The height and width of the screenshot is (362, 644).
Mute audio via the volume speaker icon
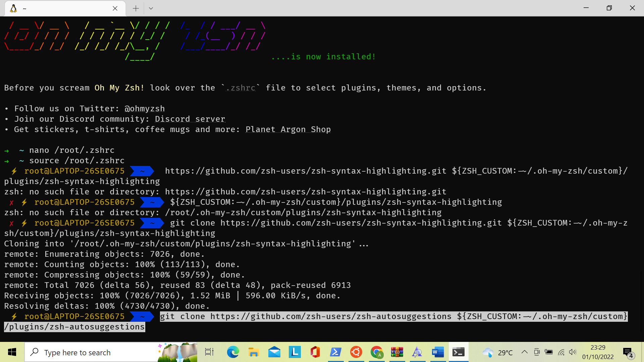573,352
